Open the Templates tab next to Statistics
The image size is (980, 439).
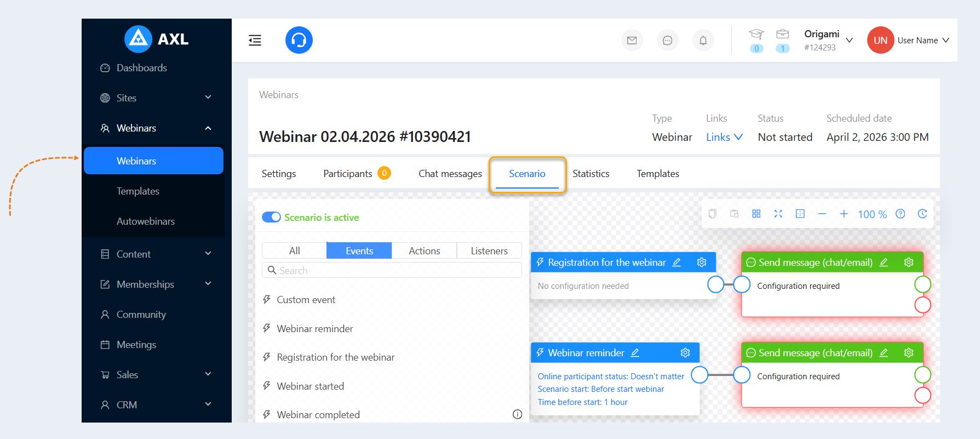pos(658,174)
